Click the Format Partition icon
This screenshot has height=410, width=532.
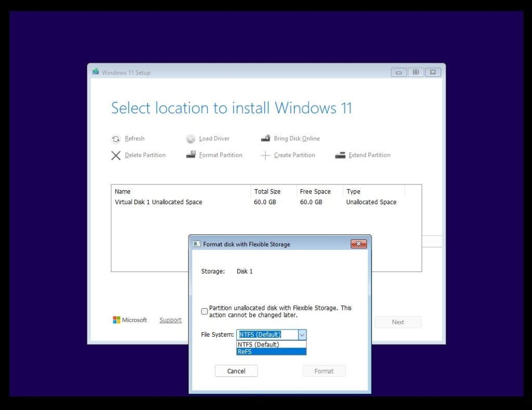pos(191,155)
